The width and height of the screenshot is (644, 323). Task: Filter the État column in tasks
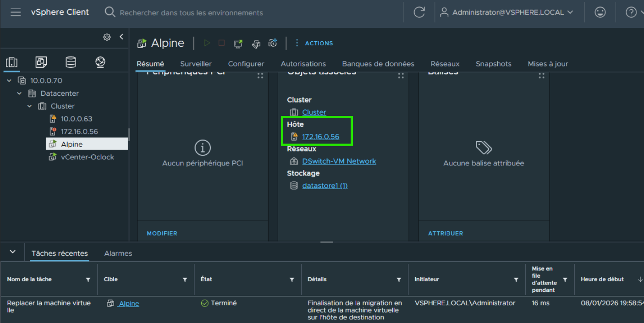(292, 279)
